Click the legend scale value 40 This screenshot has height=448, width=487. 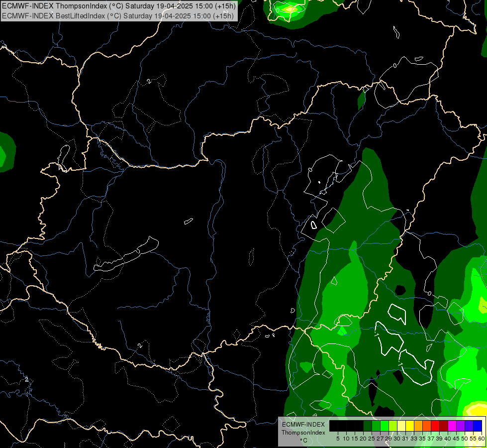pos(448,439)
